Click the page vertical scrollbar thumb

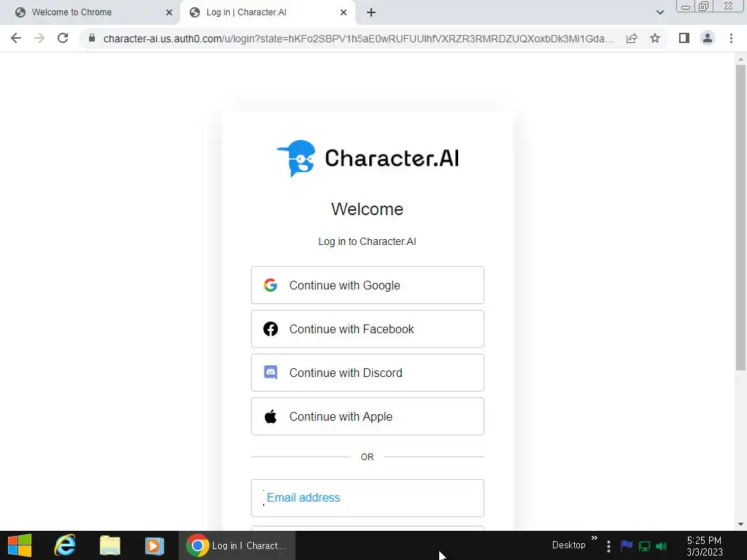[740, 217]
